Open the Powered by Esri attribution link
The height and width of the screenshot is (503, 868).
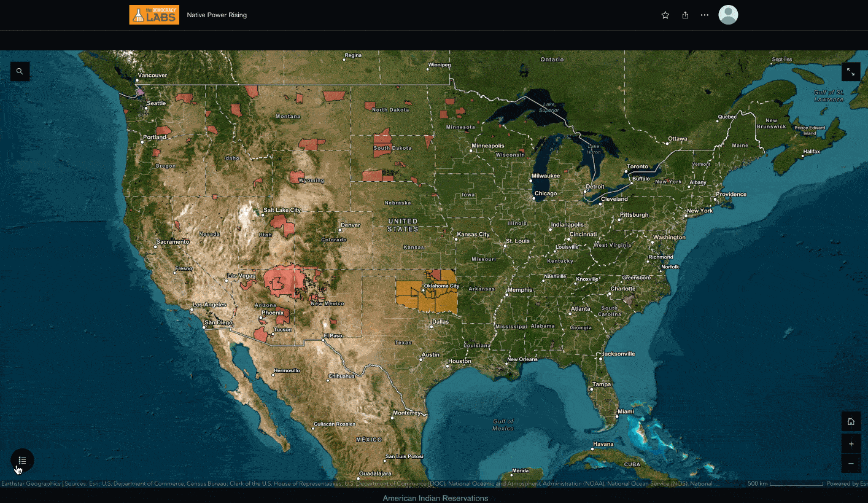click(847, 483)
